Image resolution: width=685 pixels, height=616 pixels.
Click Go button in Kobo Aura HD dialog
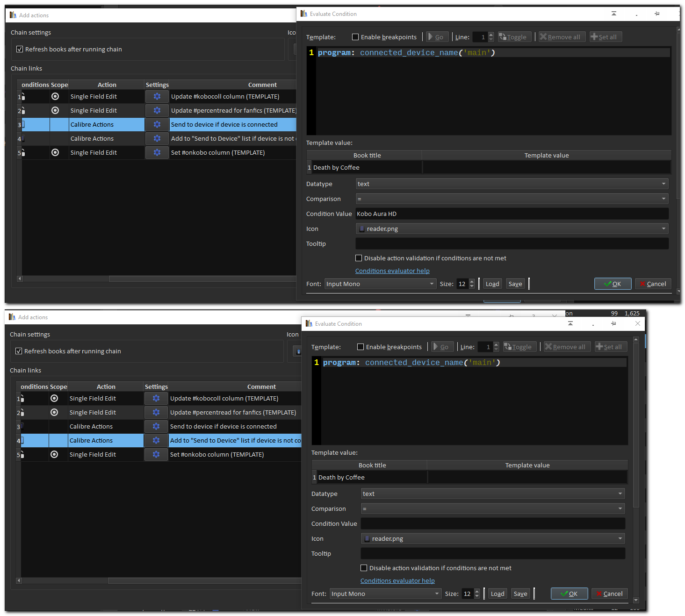(x=437, y=37)
